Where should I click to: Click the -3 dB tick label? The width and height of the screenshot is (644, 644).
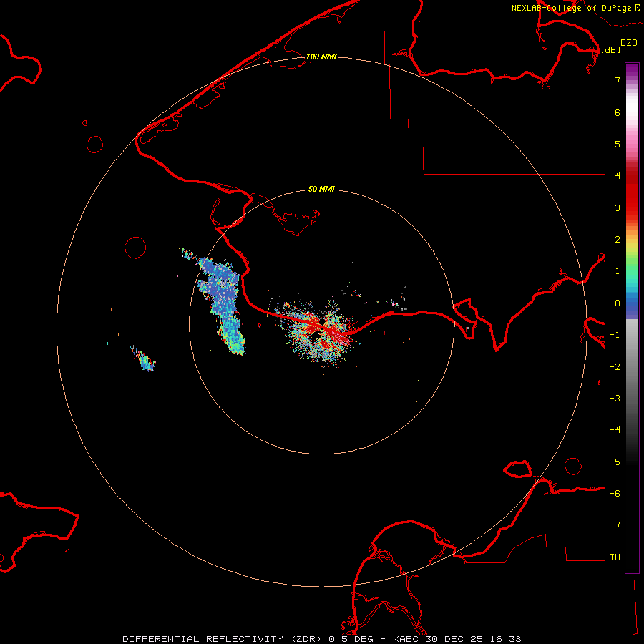[615, 399]
